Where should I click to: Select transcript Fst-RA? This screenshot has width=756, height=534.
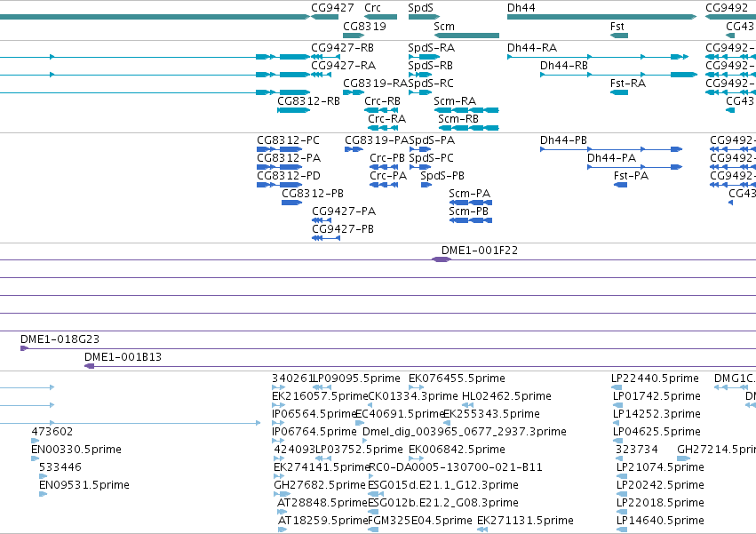click(619, 92)
